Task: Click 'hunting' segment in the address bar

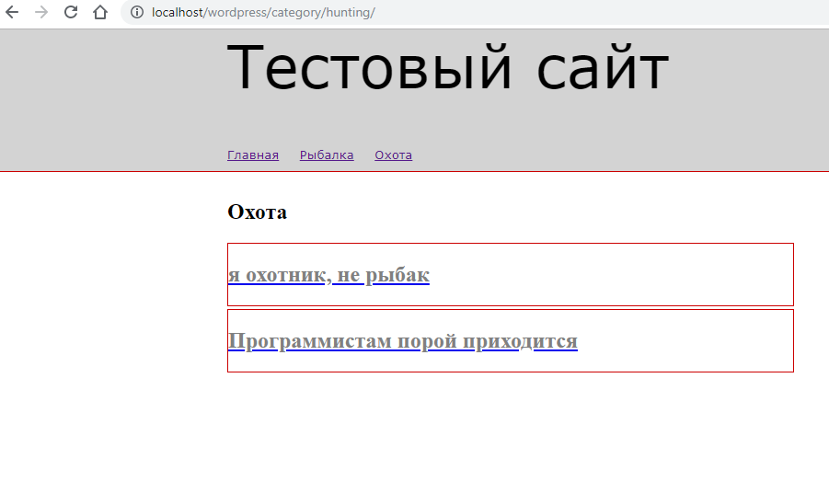Action: 349,13
